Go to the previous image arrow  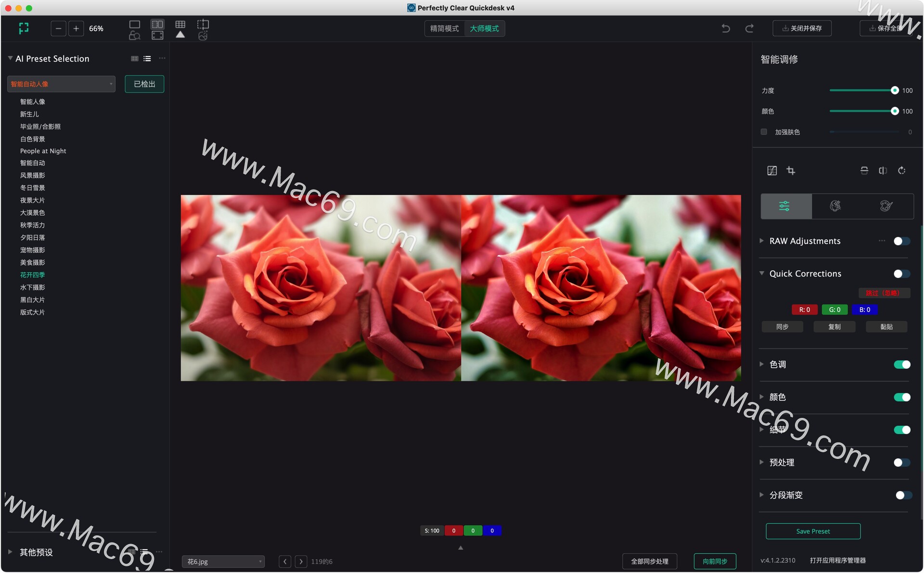[x=285, y=561]
